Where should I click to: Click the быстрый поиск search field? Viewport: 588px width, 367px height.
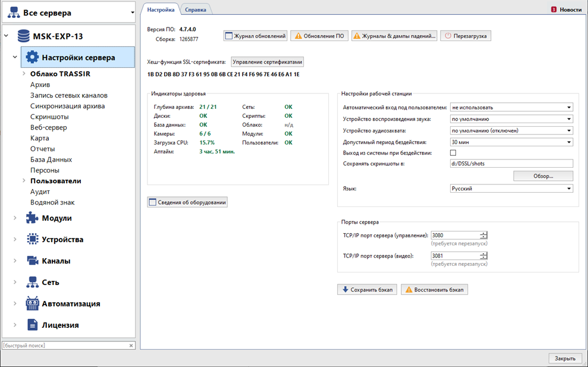(x=64, y=345)
